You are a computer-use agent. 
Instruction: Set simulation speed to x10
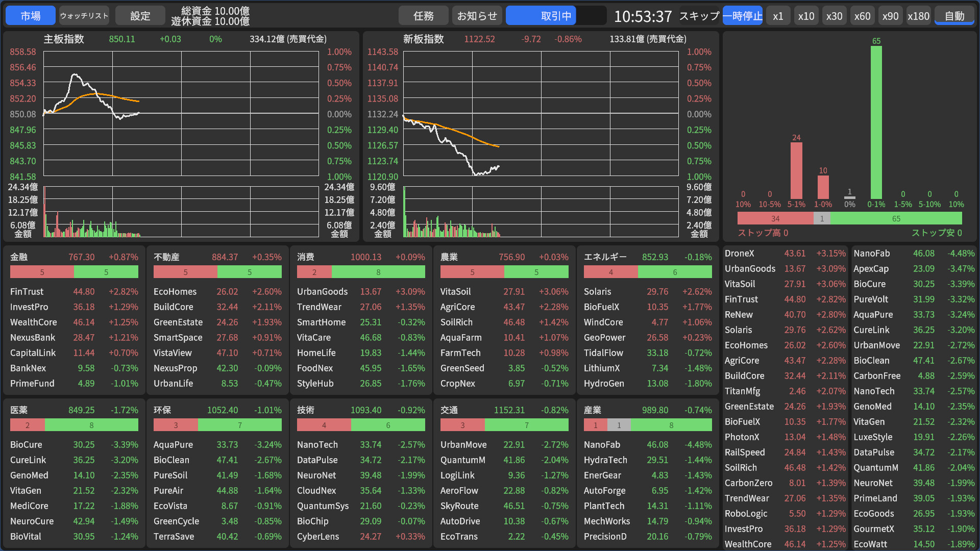(806, 16)
